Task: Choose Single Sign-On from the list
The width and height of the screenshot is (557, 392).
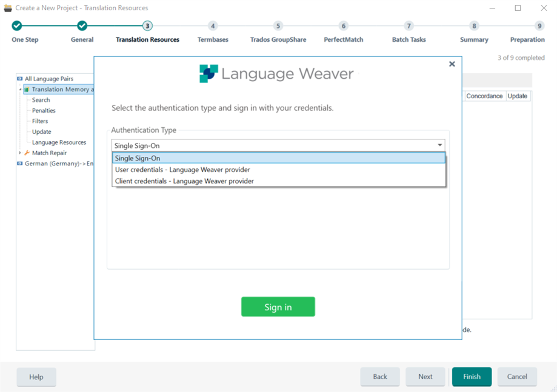Action: 279,158
